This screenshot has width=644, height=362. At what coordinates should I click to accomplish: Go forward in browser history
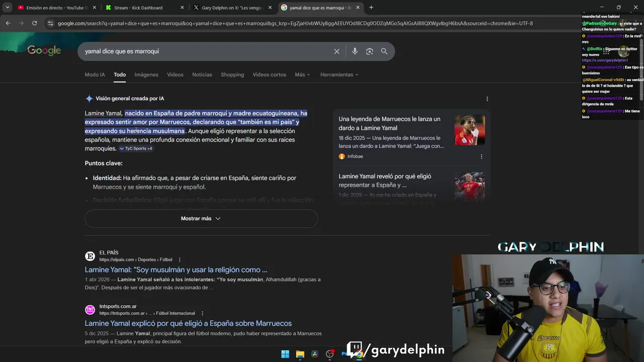point(21,23)
